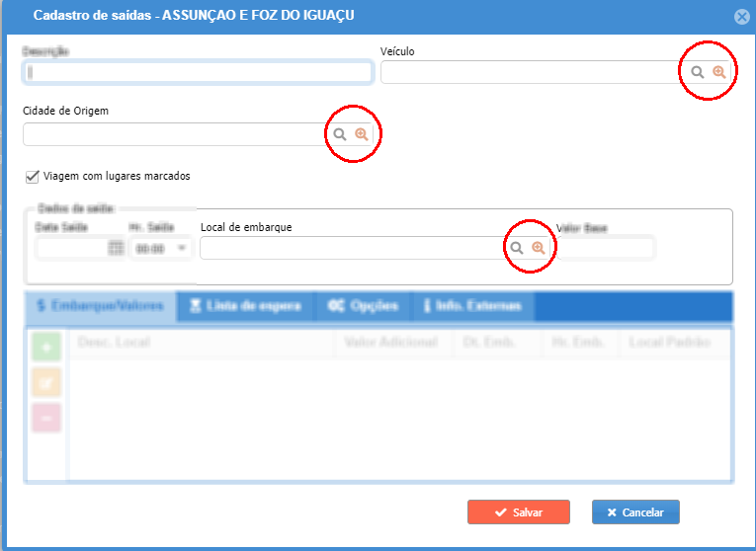Image resolution: width=756 pixels, height=551 pixels.
Task: Open the Opções tab
Action: [363, 306]
